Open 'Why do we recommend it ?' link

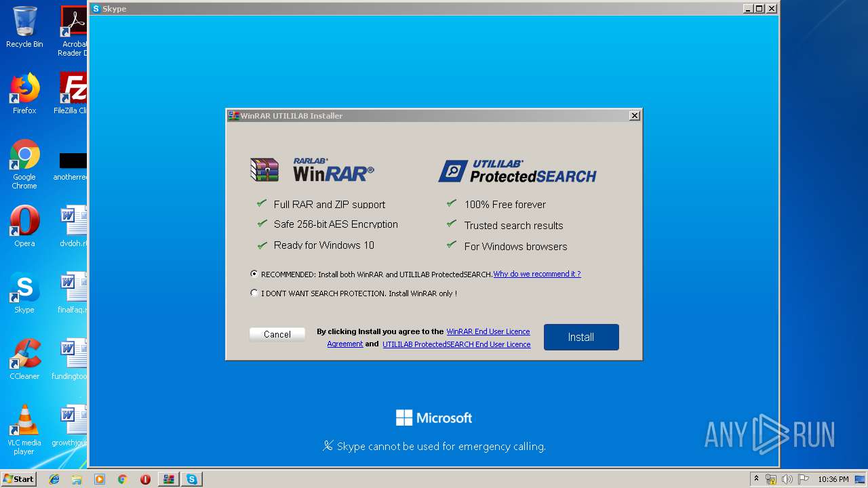tap(537, 274)
